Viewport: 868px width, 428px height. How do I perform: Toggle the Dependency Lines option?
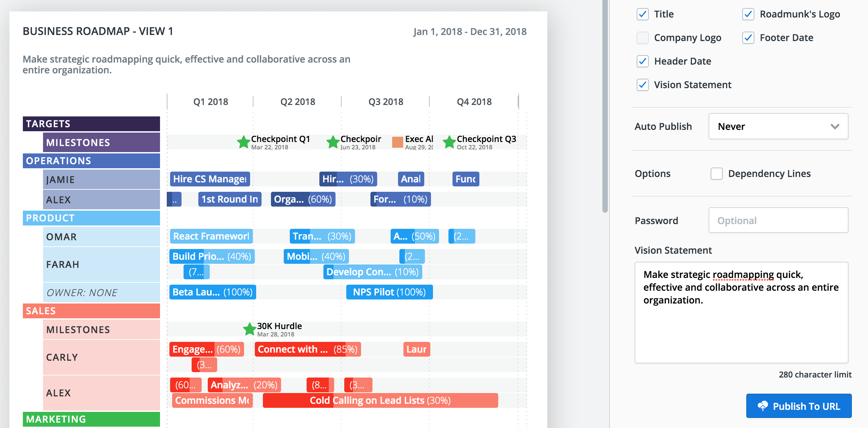716,174
